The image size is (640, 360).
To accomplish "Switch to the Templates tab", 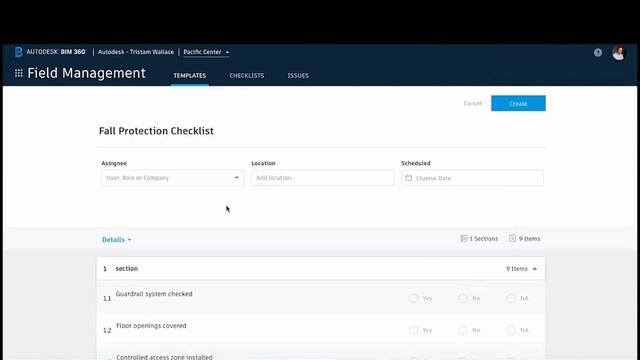I will [189, 76].
